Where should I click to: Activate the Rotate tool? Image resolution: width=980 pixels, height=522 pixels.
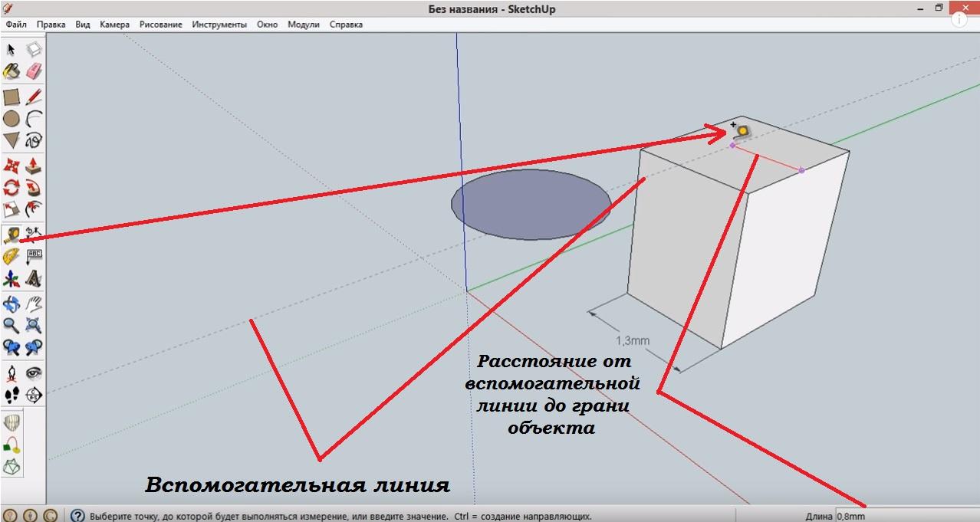pyautogui.click(x=12, y=188)
